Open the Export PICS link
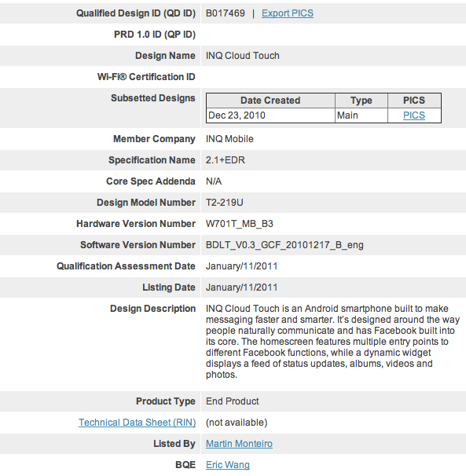Viewport: 466px width, 476px height. [x=288, y=13]
